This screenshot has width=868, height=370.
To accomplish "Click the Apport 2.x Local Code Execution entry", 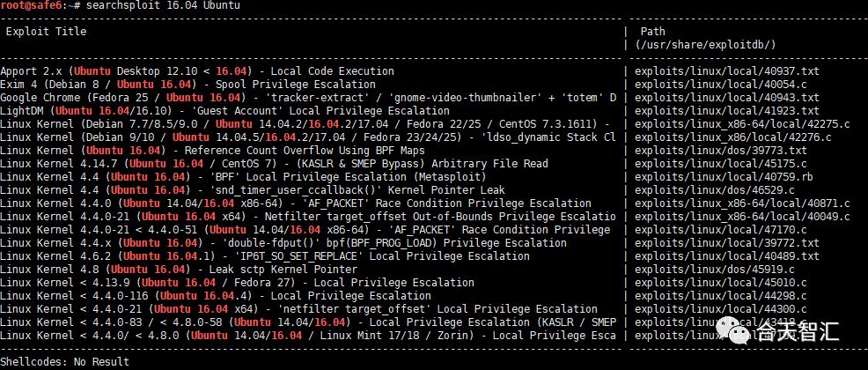I will 197,71.
